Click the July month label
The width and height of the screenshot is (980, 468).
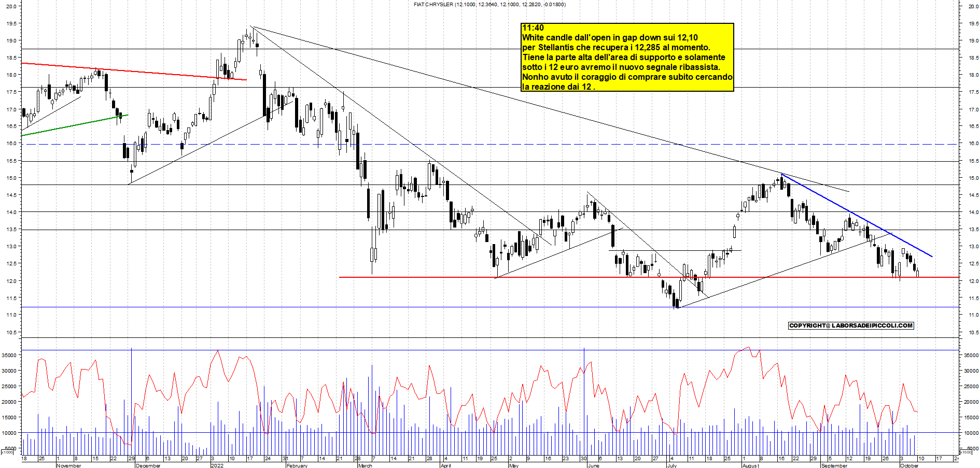click(x=671, y=465)
